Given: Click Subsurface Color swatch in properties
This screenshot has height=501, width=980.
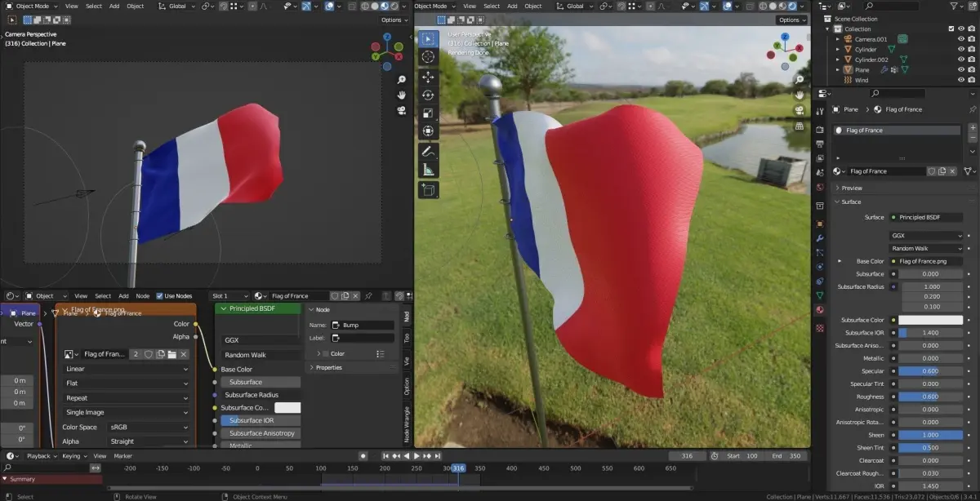Looking at the screenshot, I should point(931,320).
